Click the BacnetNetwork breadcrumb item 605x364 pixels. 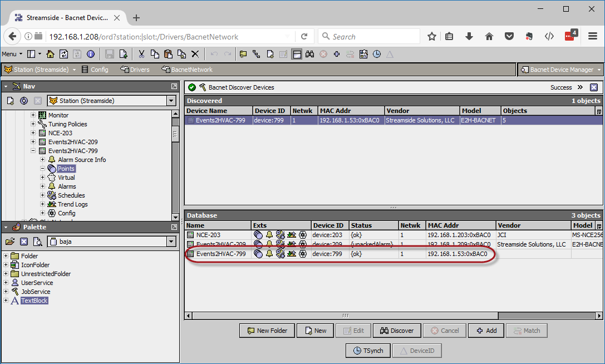click(x=187, y=70)
